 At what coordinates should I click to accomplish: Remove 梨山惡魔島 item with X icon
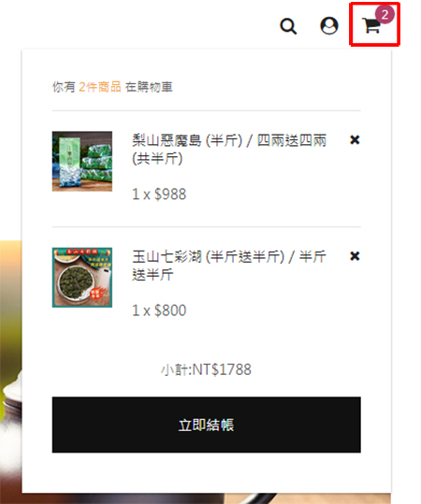pyautogui.click(x=355, y=140)
